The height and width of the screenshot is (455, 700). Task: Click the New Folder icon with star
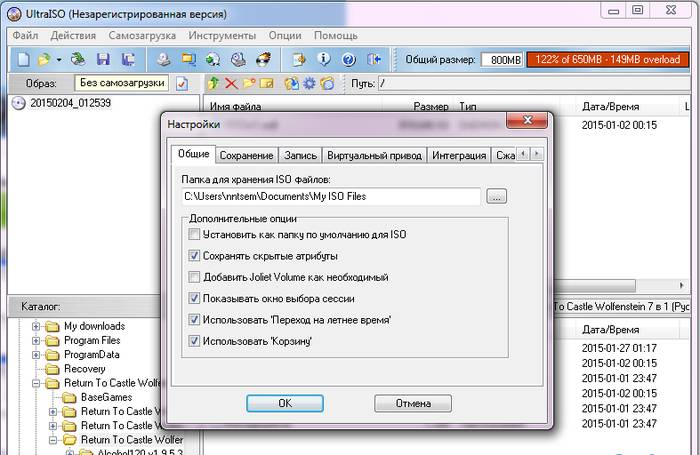pos(249,83)
